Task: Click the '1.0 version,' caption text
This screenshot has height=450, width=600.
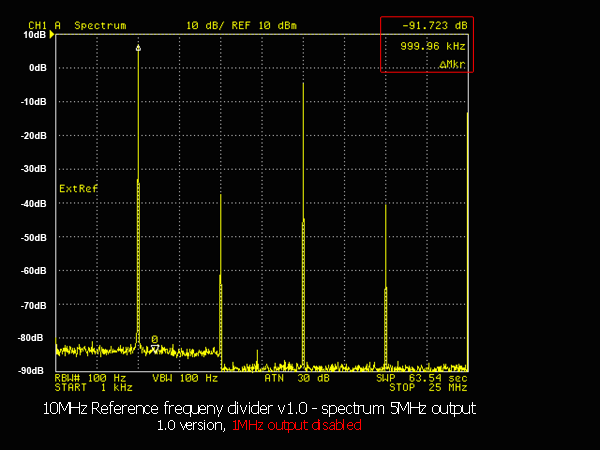Action: pyautogui.click(x=191, y=425)
